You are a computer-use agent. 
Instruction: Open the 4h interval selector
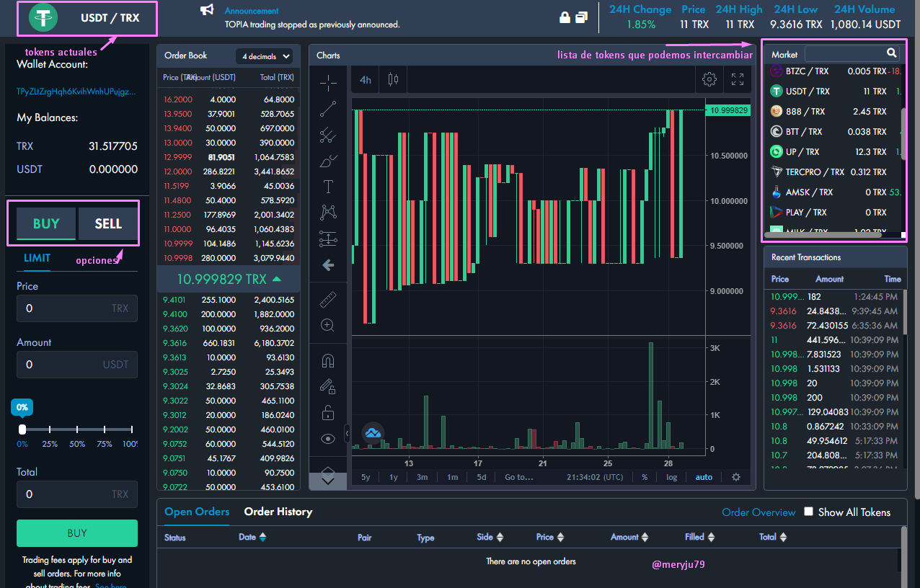[x=366, y=80]
